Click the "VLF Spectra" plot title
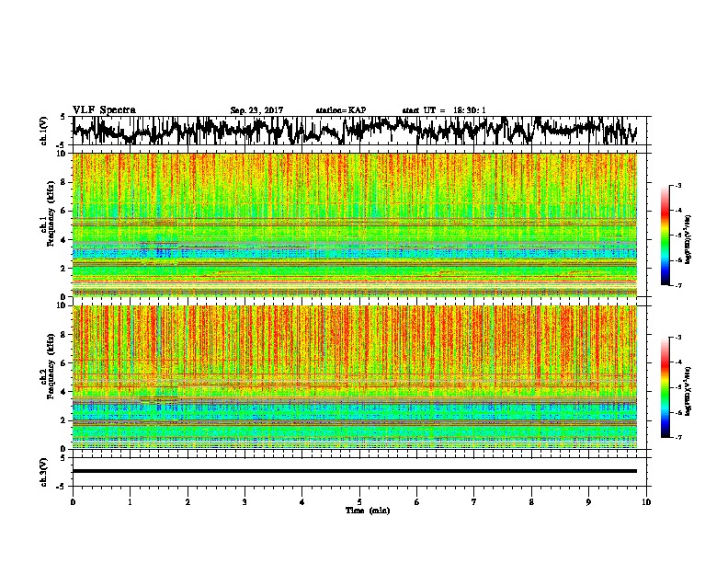The image size is (728, 563). click(104, 110)
